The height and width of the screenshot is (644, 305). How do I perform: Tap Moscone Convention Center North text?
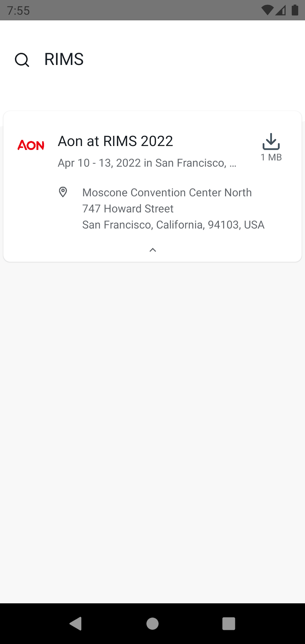tap(167, 193)
